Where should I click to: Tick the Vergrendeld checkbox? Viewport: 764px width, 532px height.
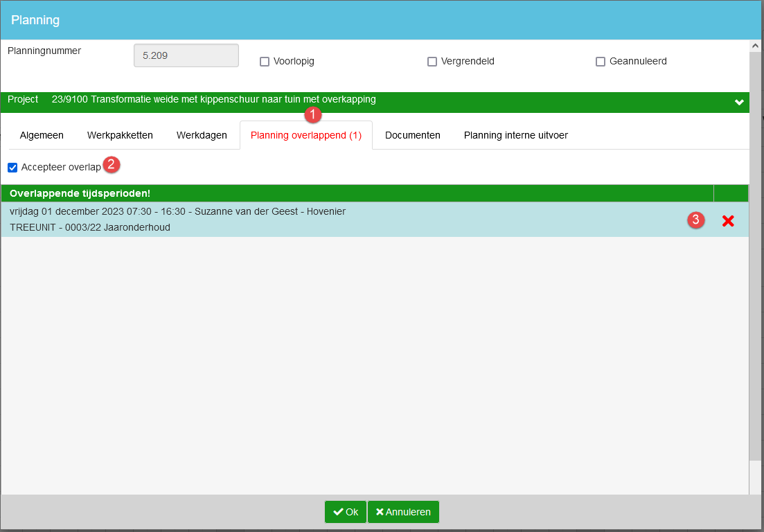432,62
